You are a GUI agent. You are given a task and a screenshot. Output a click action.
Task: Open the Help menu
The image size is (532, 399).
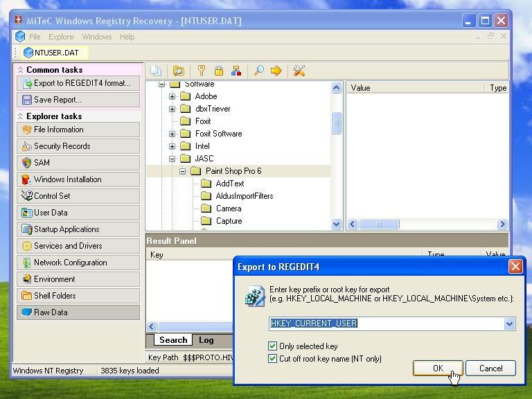127,37
